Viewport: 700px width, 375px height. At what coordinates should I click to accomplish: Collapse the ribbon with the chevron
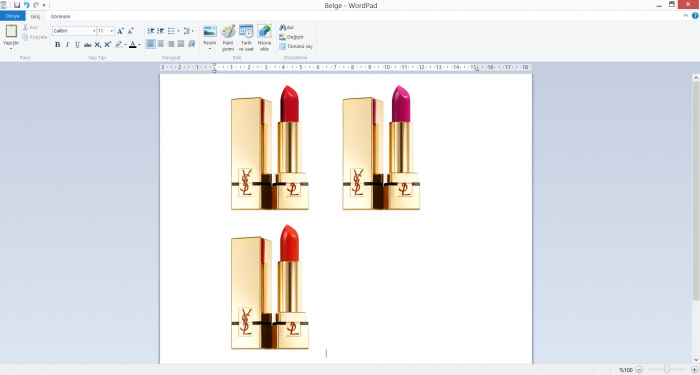point(686,16)
